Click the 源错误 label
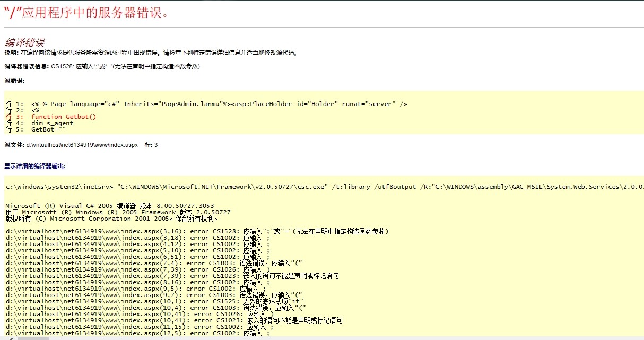 [x=14, y=81]
